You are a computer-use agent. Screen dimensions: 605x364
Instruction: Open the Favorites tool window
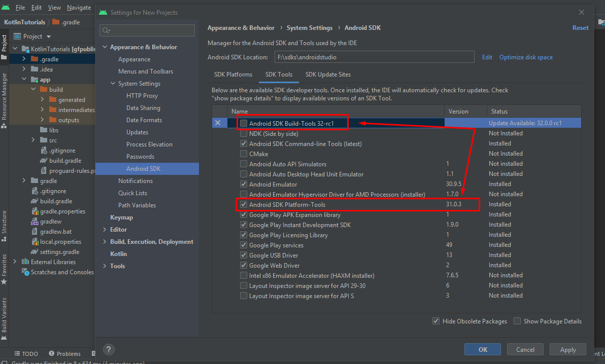coord(4,269)
